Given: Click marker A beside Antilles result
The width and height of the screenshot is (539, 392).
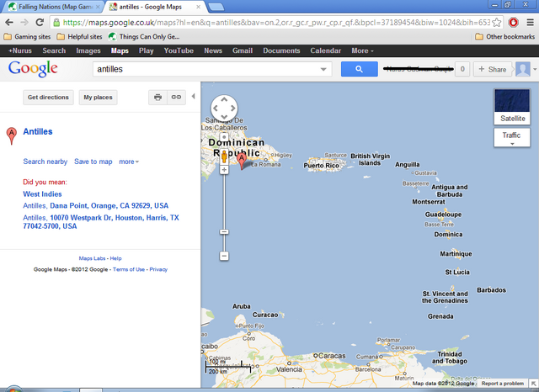Looking at the screenshot, I should (x=12, y=135).
